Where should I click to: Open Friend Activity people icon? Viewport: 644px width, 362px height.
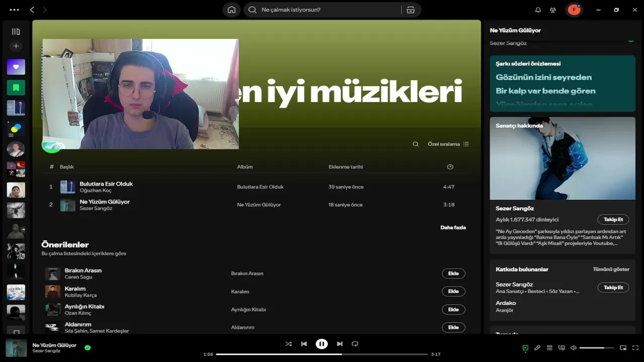coord(553,10)
